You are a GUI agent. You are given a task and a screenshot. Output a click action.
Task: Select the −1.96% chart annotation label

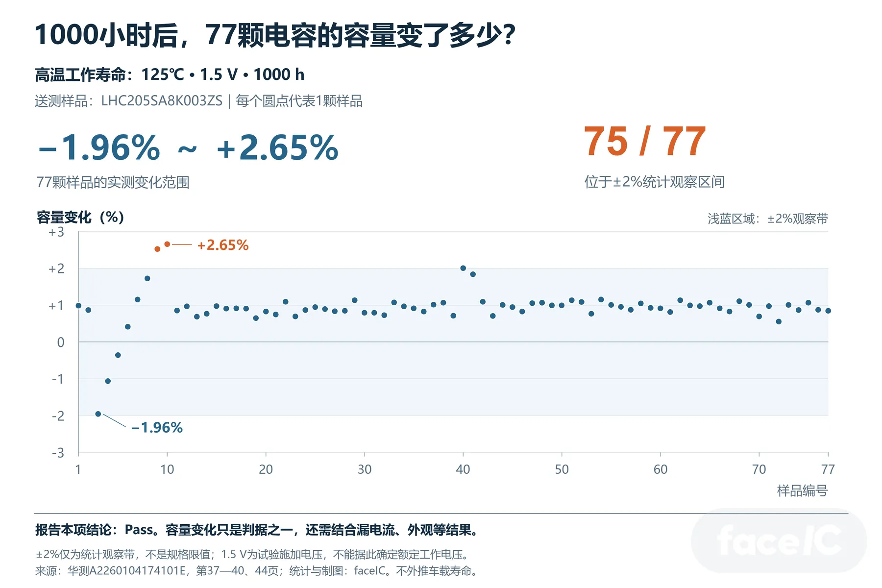(157, 428)
